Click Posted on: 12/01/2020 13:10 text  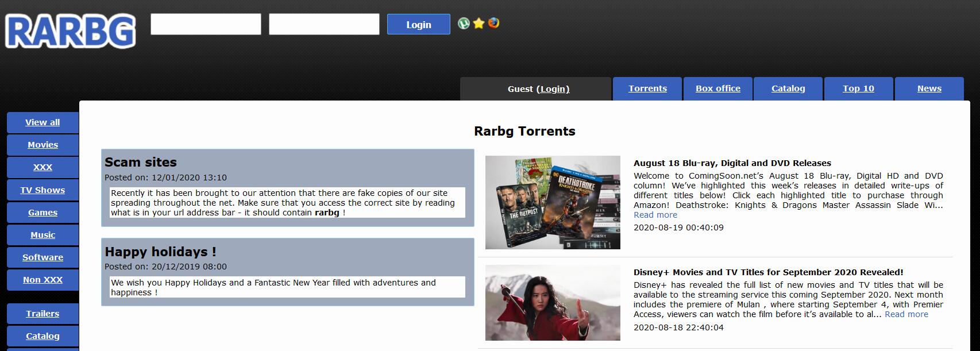pyautogui.click(x=165, y=178)
